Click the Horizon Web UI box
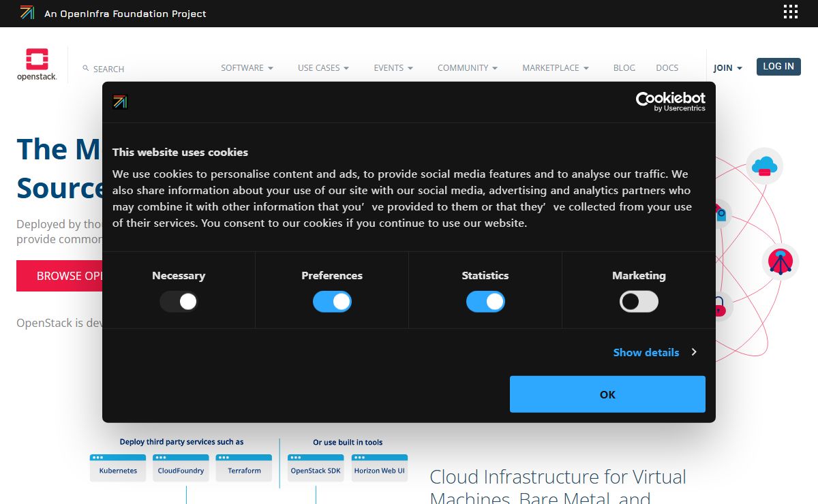818x504 pixels. (x=380, y=468)
